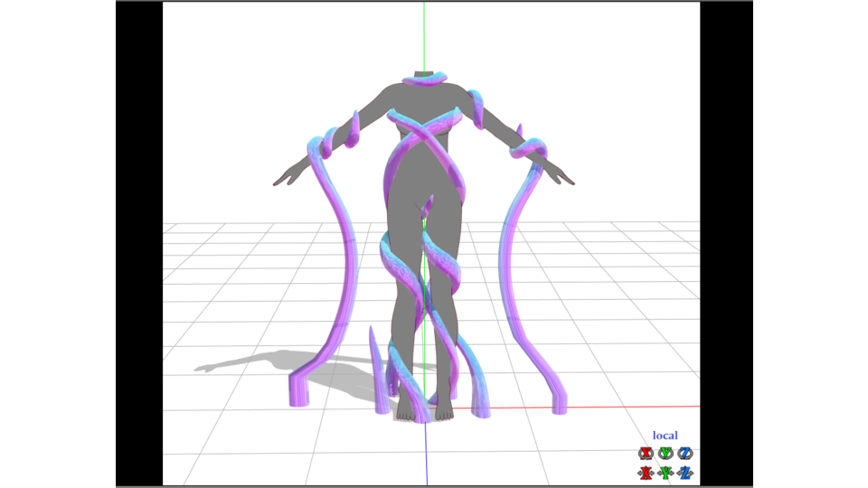Click the blue Z move icon
This screenshot has height=488, width=868.
pos(685,473)
